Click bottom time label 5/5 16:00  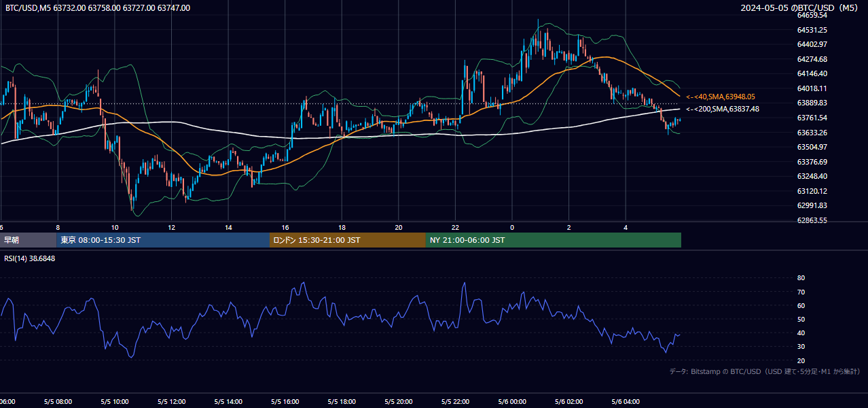(x=285, y=402)
